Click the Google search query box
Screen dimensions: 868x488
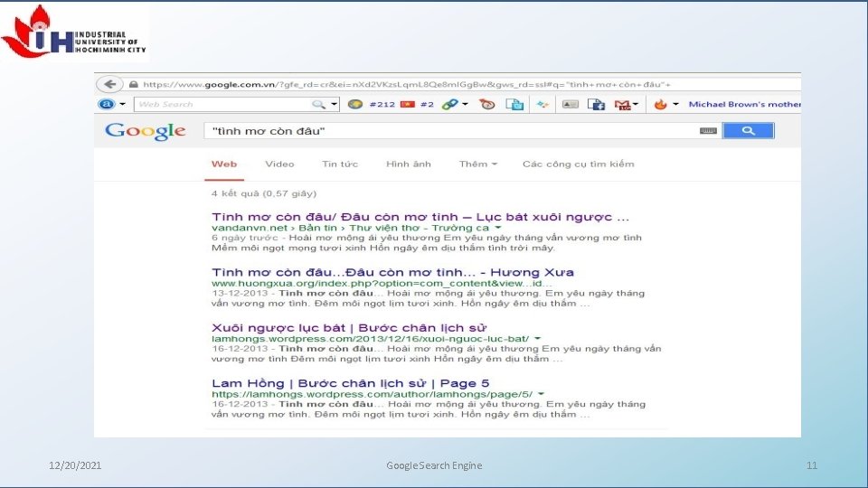tap(451, 130)
